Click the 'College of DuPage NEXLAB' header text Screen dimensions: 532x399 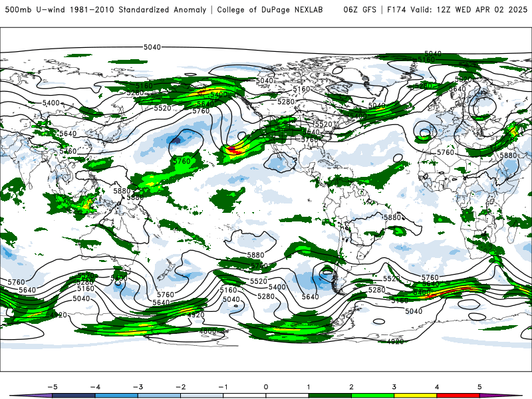tap(270, 10)
